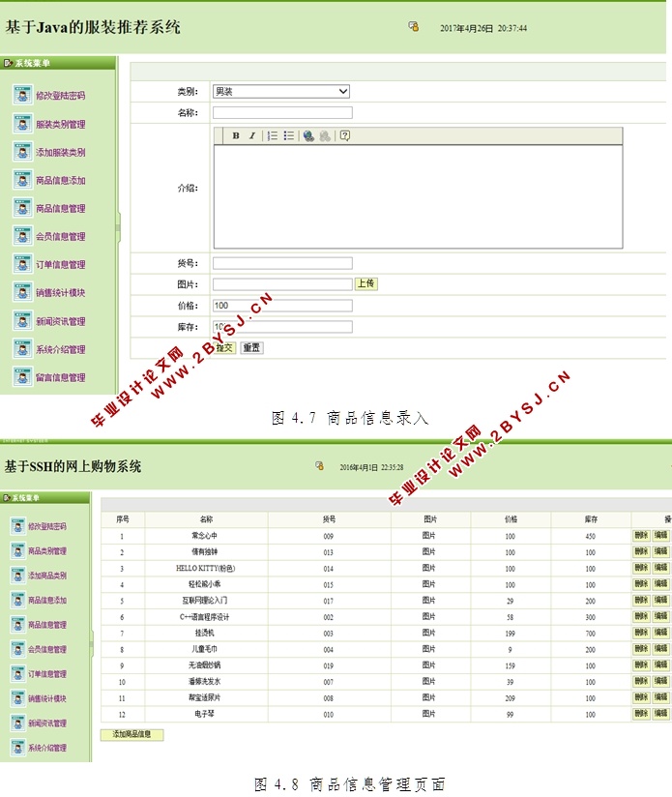
Task: Focus the 图片 path input field
Action: (x=282, y=284)
